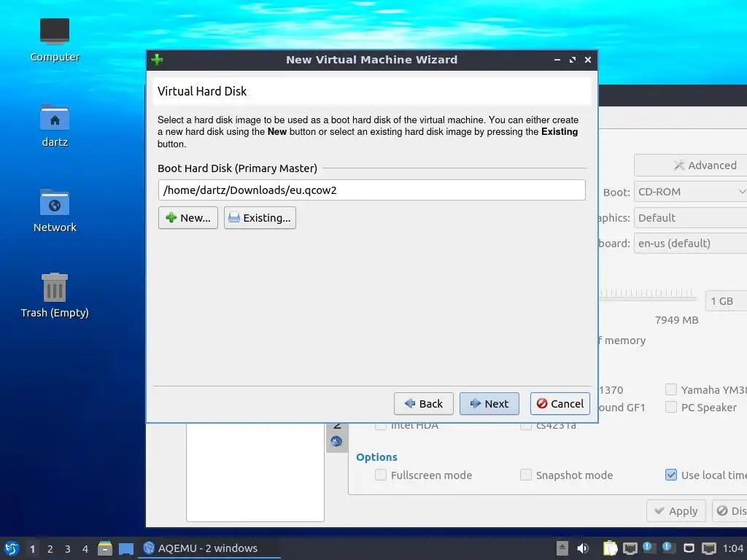
Task: Enable Fullscreen mode option
Action: coord(381,475)
